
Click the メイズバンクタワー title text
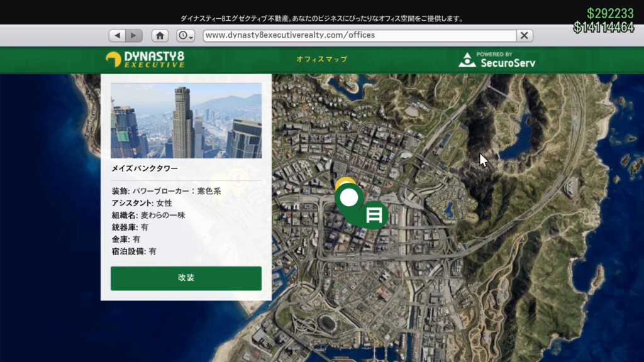pos(145,168)
